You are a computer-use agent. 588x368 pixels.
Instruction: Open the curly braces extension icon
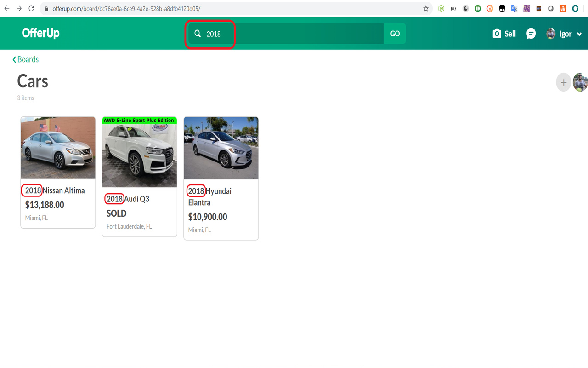(x=453, y=8)
